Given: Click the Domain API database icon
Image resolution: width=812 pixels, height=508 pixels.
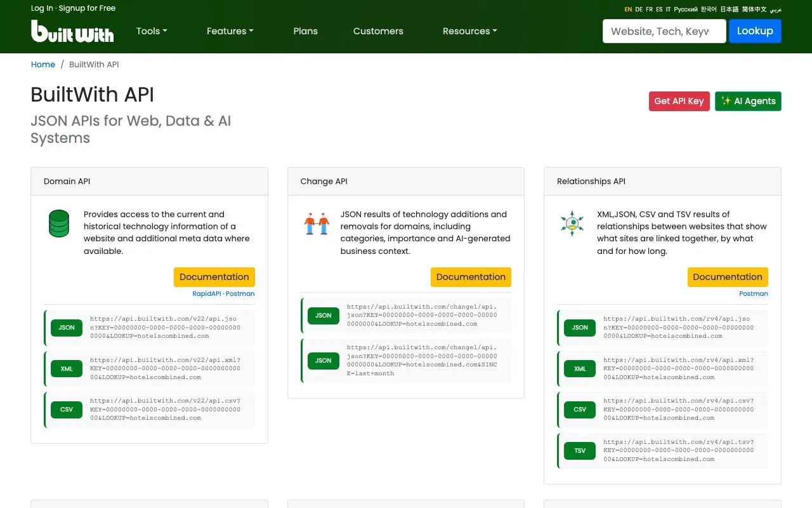Looking at the screenshot, I should coord(59,224).
